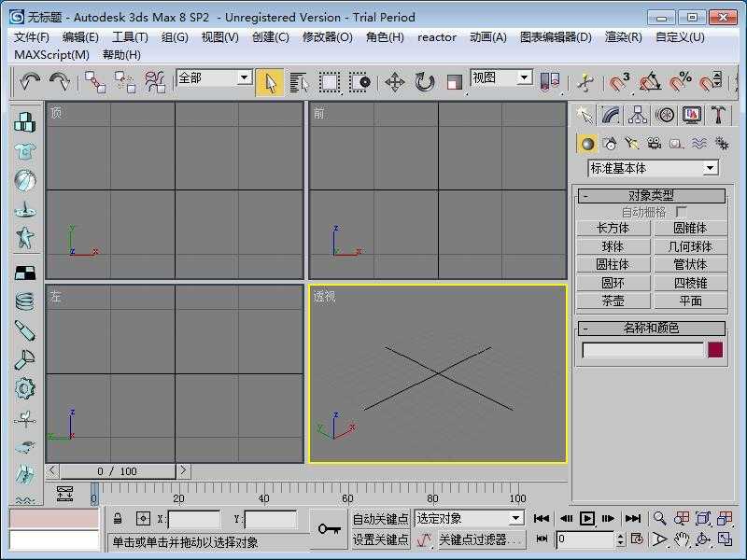Open the reactor menu
This screenshot has width=747, height=560.
(x=437, y=37)
